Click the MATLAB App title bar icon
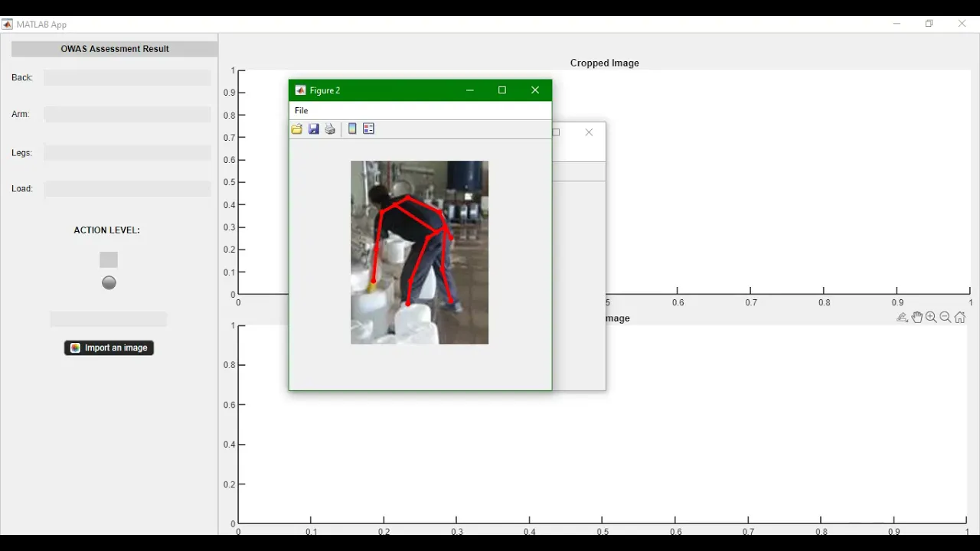This screenshot has width=980, height=551. (8, 24)
